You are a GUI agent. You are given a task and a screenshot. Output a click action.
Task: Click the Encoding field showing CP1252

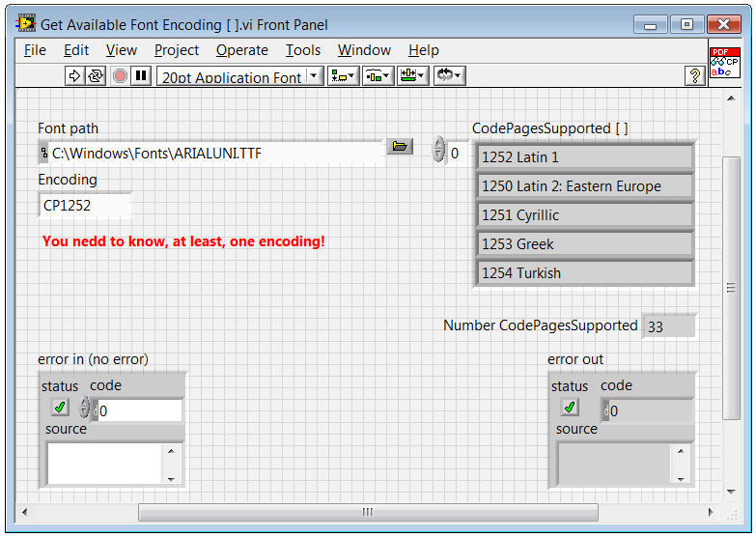pos(85,206)
